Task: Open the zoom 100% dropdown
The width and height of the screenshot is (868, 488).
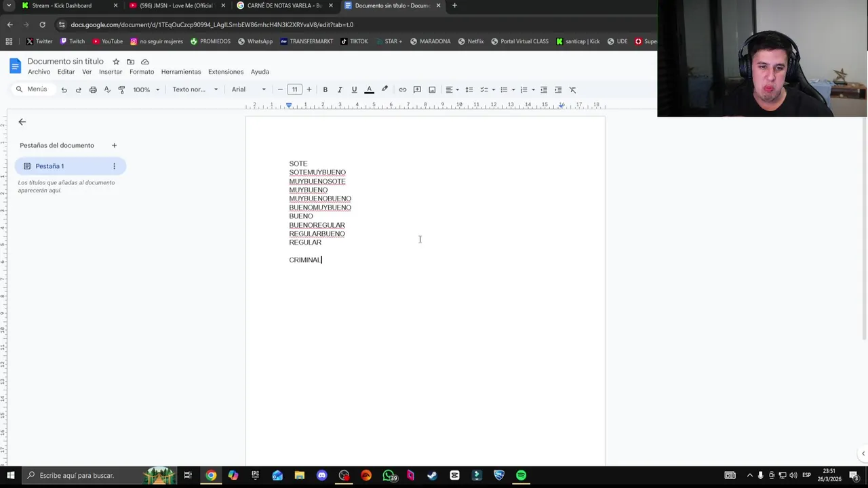Action: 146,89
